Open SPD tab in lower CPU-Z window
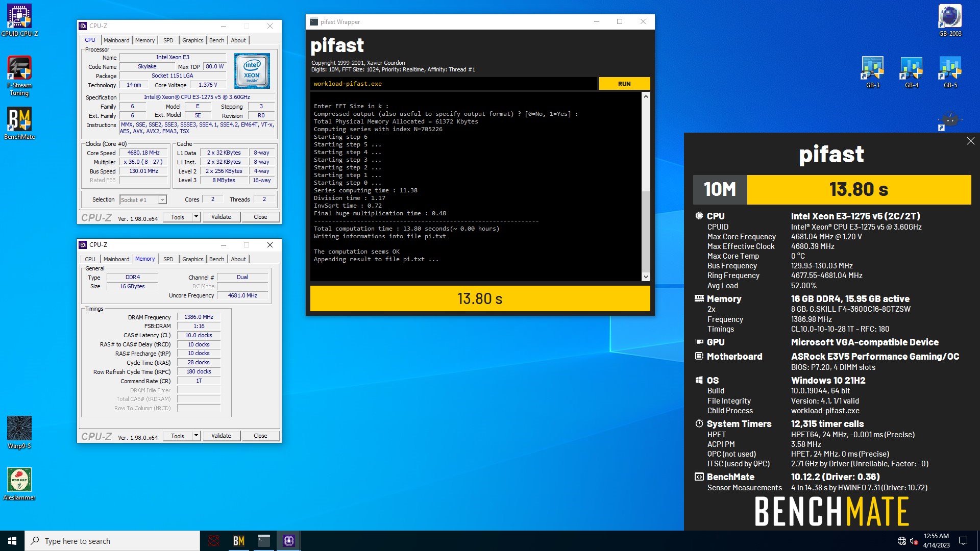 (x=168, y=259)
